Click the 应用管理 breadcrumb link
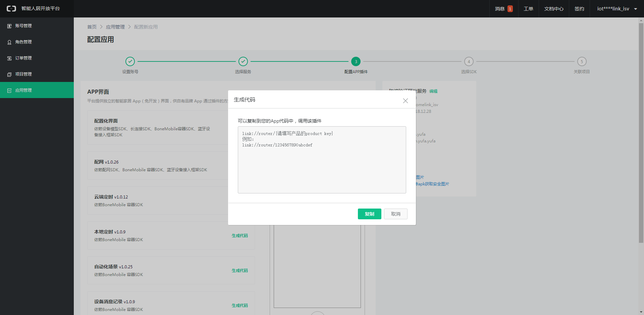The image size is (644, 315). click(x=115, y=27)
